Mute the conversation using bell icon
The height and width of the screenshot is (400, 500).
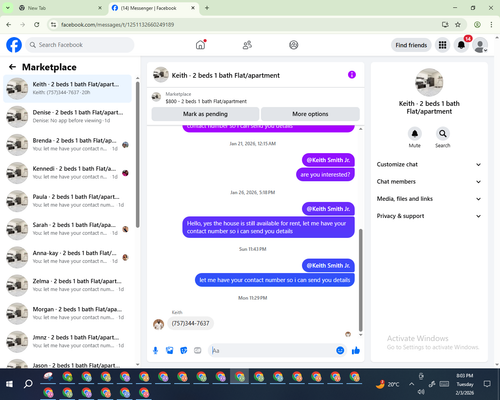(x=414, y=134)
